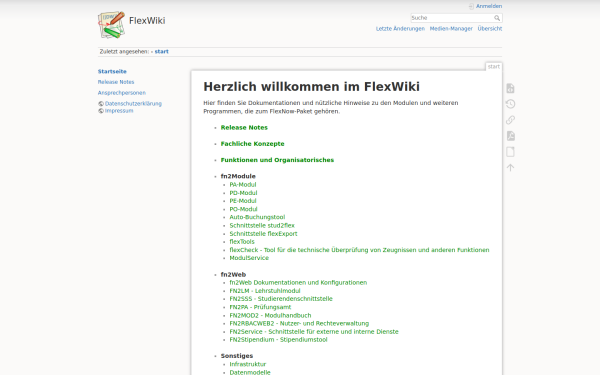
Task: Open the Datenschutzerklärung link
Action: pyautogui.click(x=133, y=104)
